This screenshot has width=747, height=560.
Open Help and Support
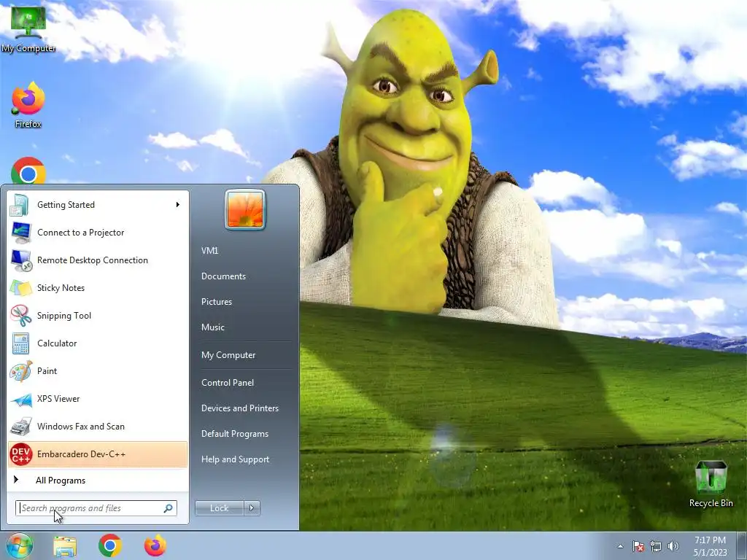click(236, 459)
